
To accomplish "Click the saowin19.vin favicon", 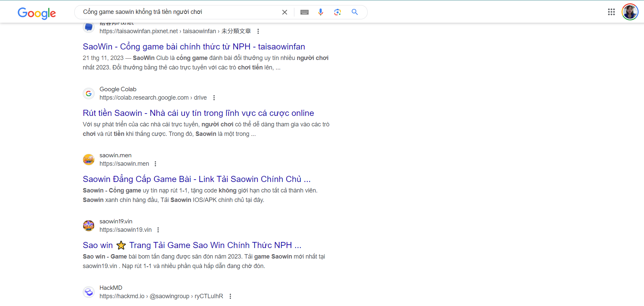I will point(89,226).
